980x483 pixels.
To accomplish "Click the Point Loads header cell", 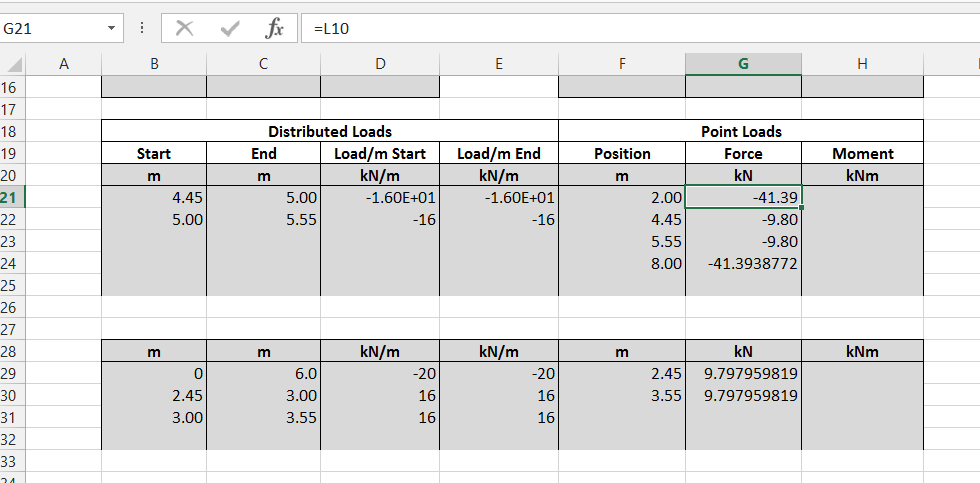I will coord(741,131).
